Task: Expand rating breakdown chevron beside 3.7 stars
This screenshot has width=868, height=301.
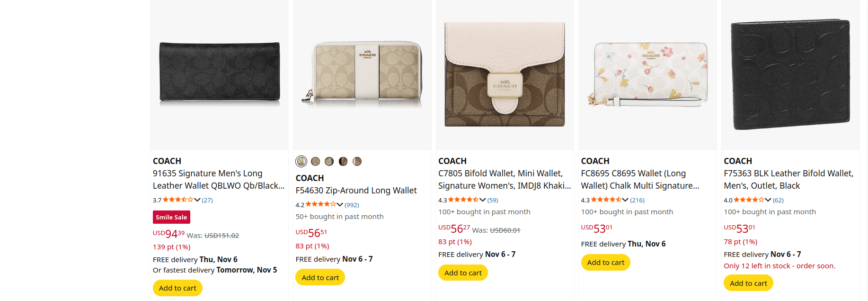Action: click(x=197, y=200)
